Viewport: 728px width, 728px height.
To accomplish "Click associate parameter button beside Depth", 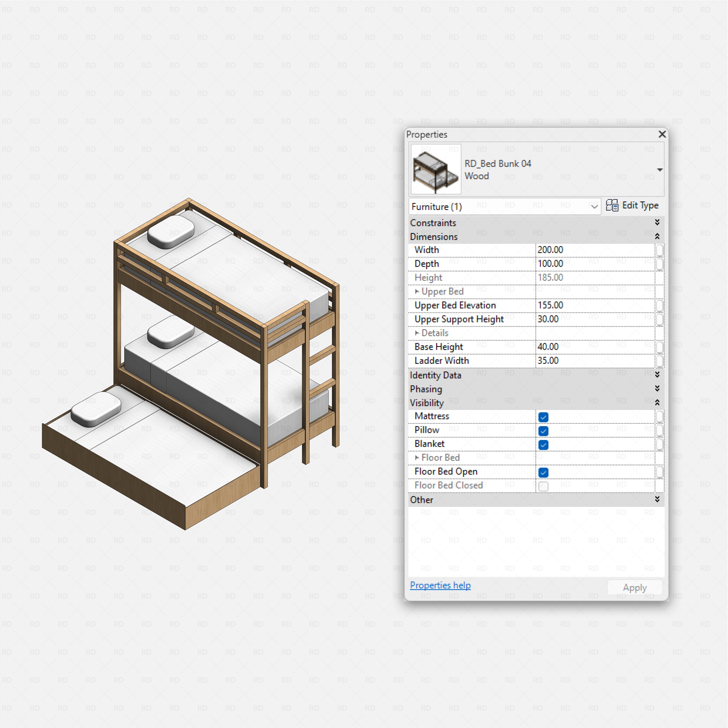I will [660, 264].
